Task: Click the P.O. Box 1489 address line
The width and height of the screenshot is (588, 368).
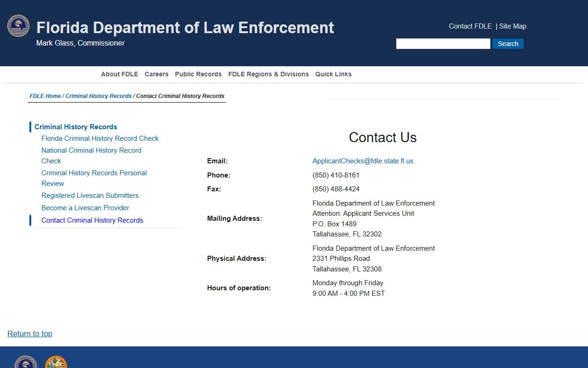Action: pyautogui.click(x=334, y=224)
